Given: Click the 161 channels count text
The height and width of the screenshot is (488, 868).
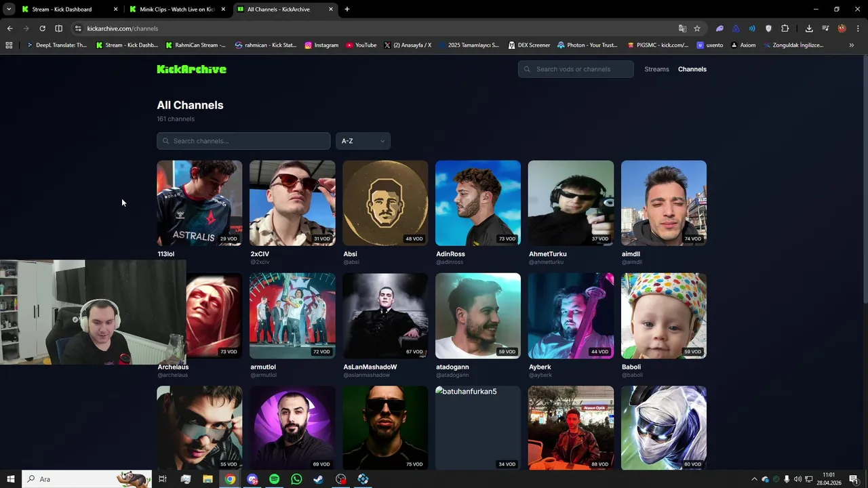Looking at the screenshot, I should click(176, 119).
